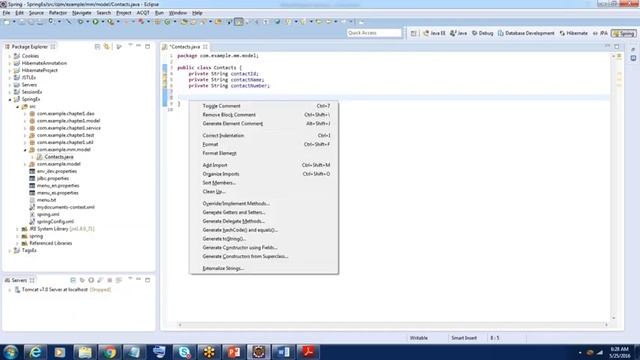Image resolution: width=640 pixels, height=360 pixels.
Task: Choose Generate Constructor using Fields...
Action: pyautogui.click(x=264, y=248)
